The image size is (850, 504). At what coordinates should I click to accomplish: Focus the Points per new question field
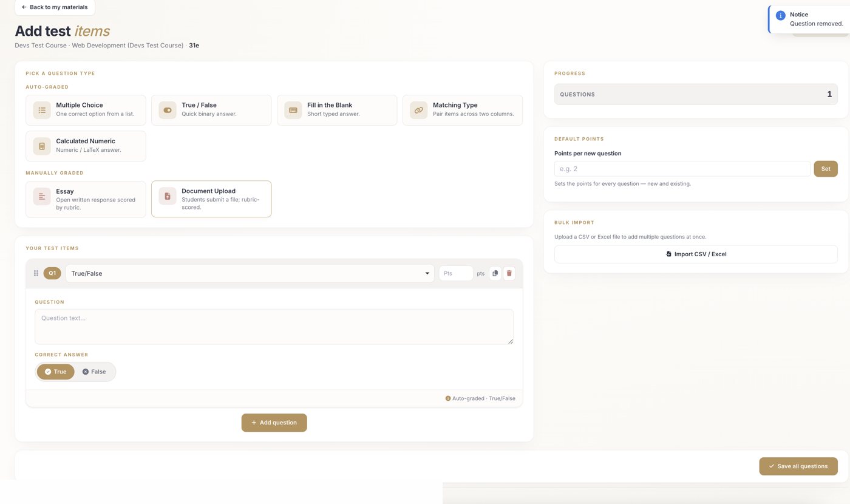click(x=682, y=169)
